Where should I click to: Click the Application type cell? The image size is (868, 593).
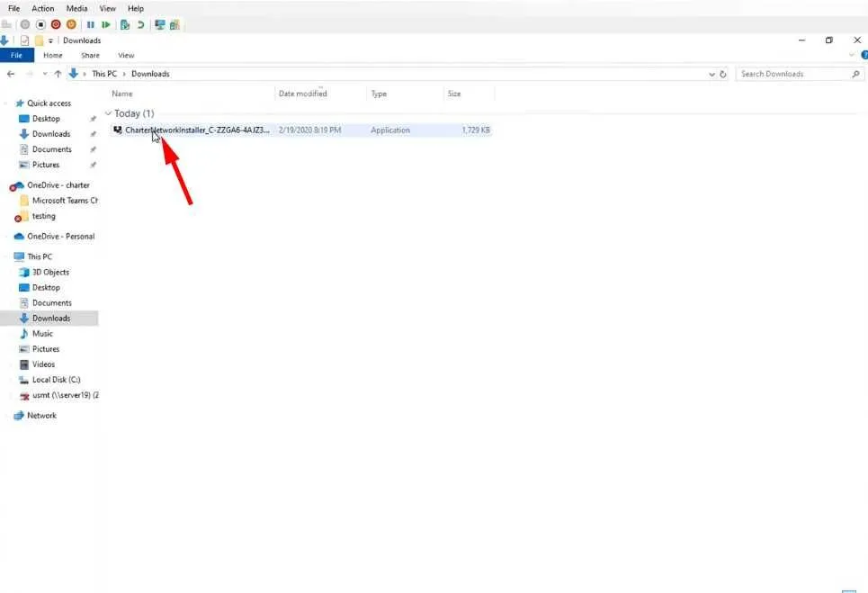tap(390, 130)
